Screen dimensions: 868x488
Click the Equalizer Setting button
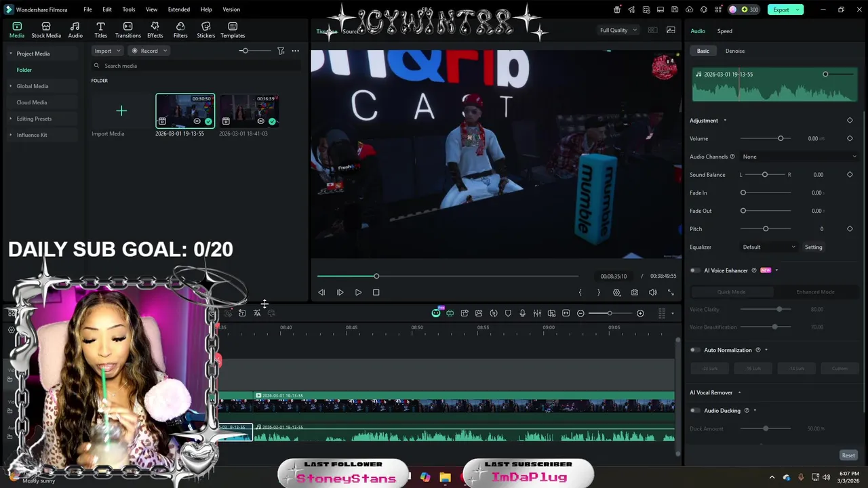click(813, 247)
